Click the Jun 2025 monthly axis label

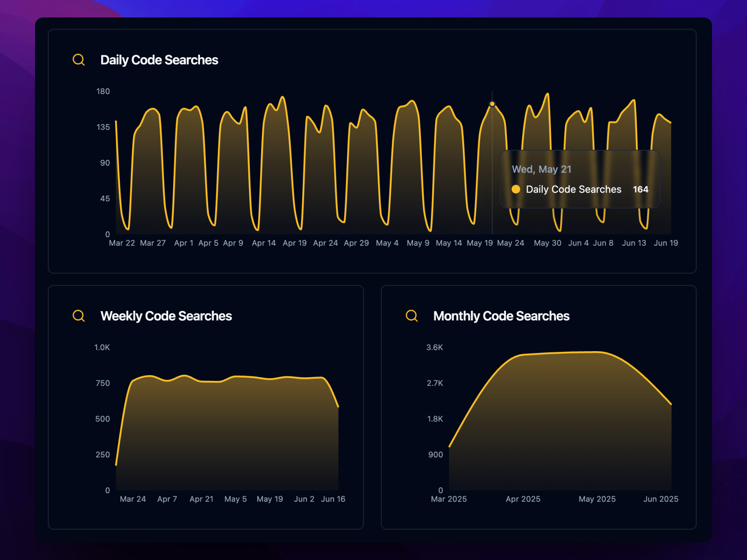[661, 499]
